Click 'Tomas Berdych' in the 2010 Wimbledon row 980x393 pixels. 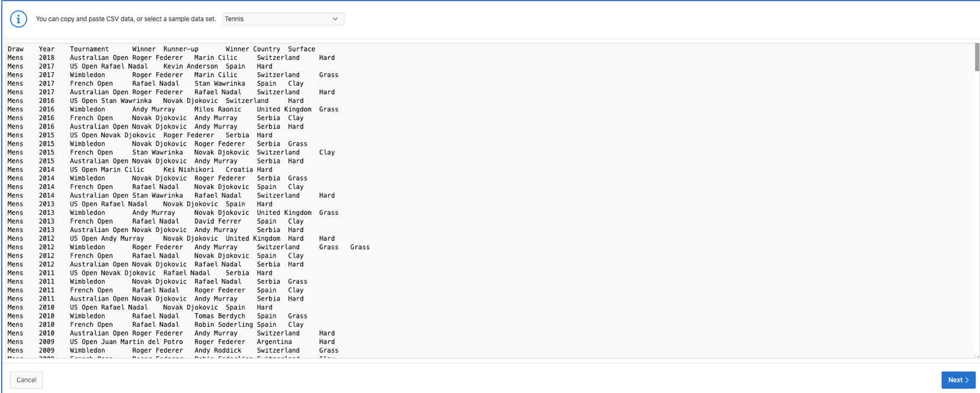pos(220,316)
